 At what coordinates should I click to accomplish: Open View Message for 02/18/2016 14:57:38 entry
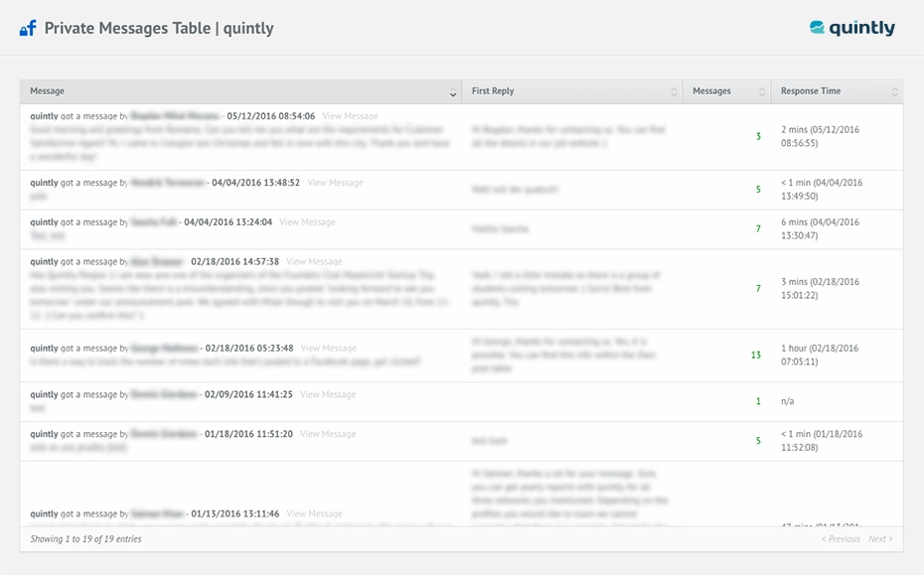(x=314, y=261)
